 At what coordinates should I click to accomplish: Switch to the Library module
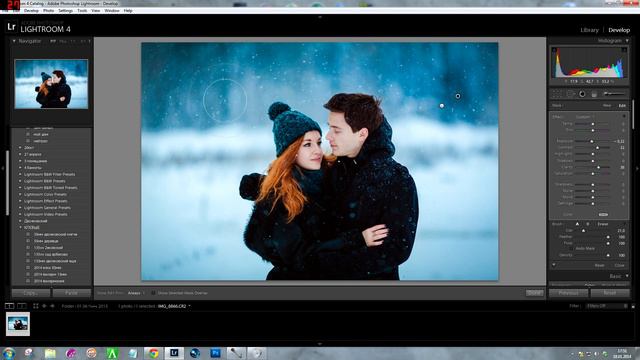tap(589, 30)
